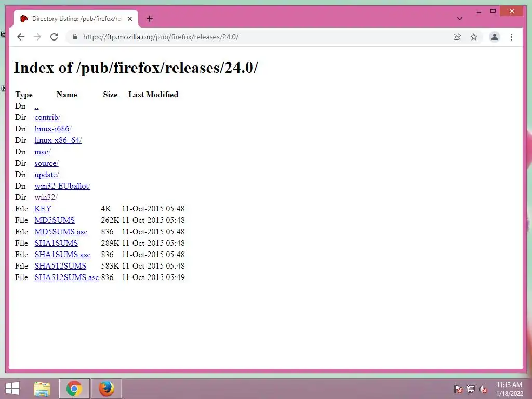Maximize the Chrome window

click(x=493, y=11)
